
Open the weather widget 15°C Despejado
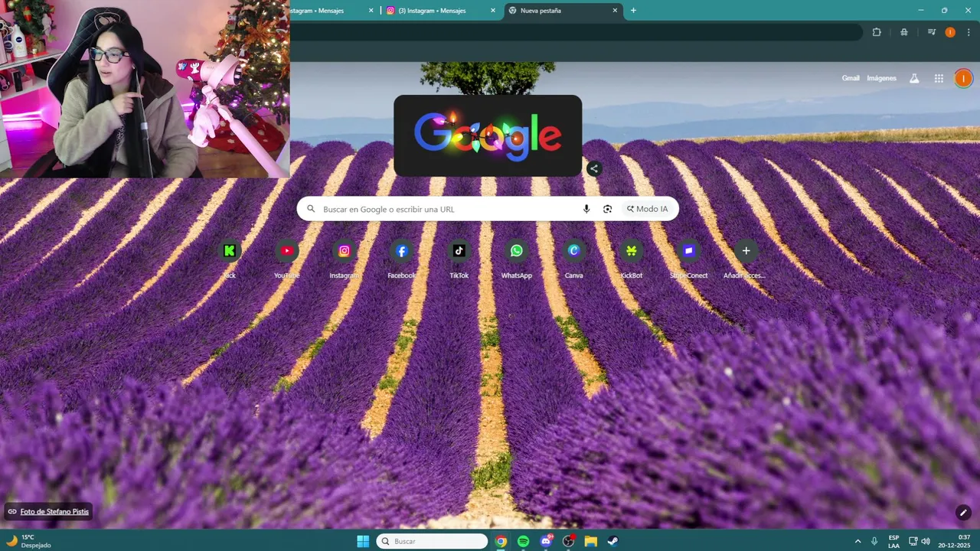(x=29, y=541)
